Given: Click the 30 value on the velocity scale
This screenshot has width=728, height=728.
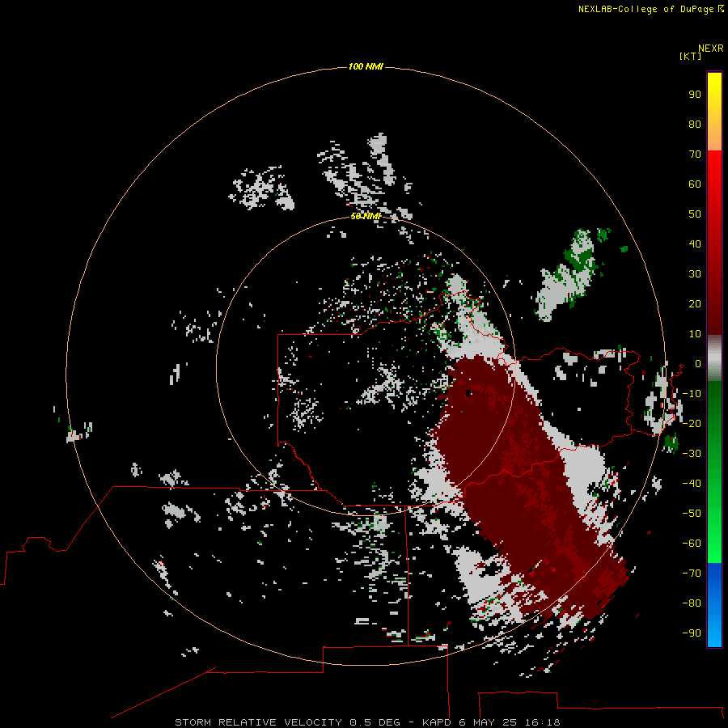Looking at the screenshot, I should [x=695, y=274].
